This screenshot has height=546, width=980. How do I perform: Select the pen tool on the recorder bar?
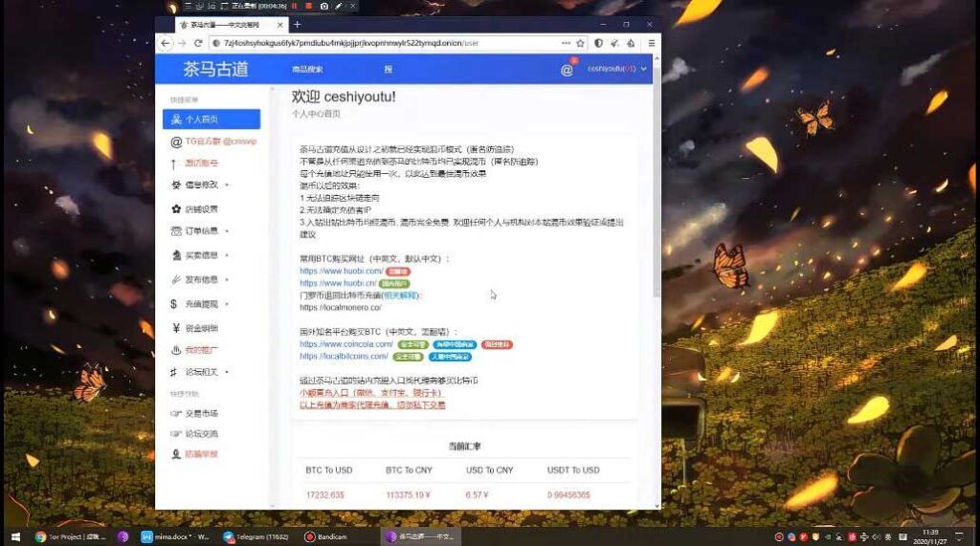[339, 6]
